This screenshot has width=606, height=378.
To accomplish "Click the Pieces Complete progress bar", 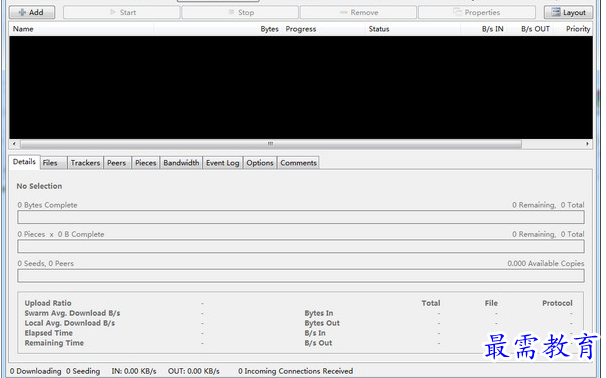I will coord(301,247).
